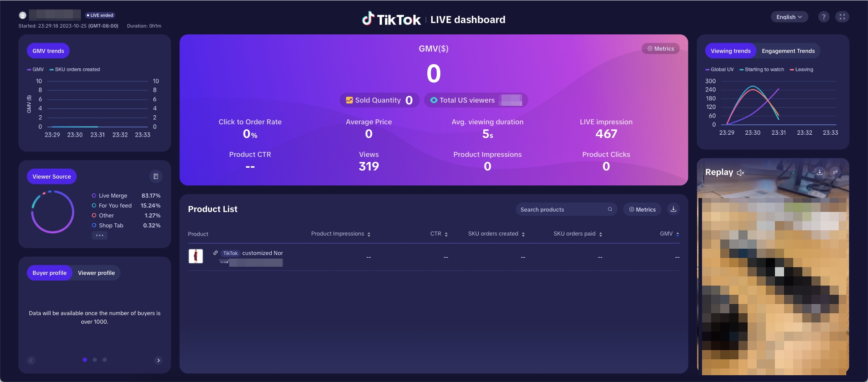Select the third Buyer profile pagination dot
868x382 pixels.
[x=104, y=360]
